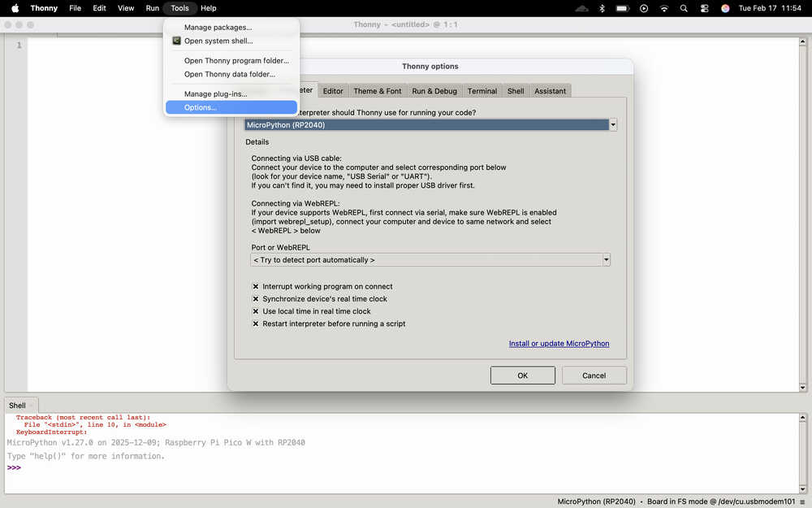This screenshot has height=508, width=812.
Task: Open Control Center from the menu bar
Action: [704, 8]
